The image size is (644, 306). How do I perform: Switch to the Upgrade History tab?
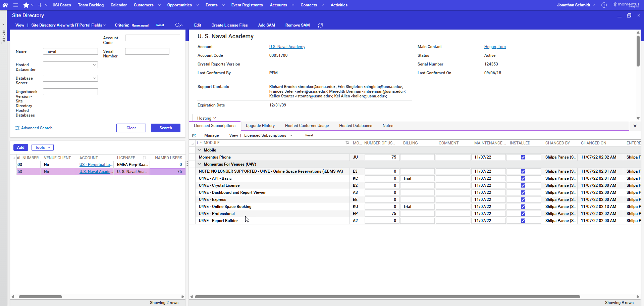click(260, 126)
